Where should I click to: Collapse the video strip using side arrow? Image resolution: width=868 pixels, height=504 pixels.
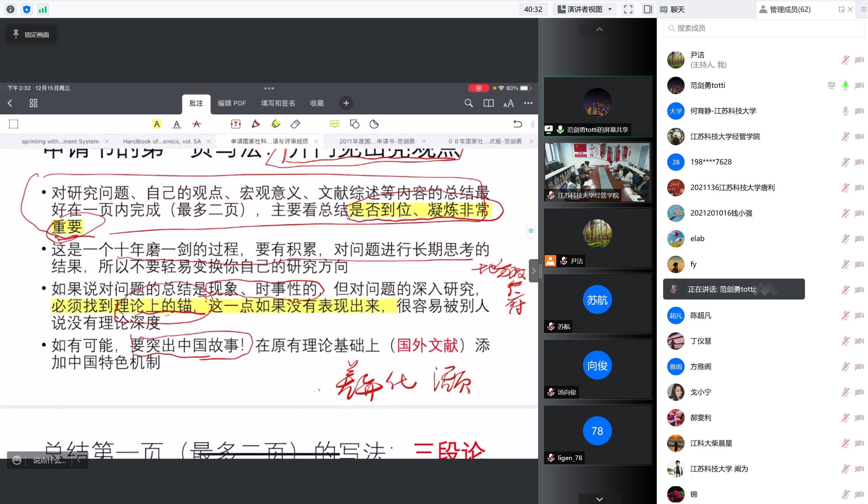pos(533,271)
